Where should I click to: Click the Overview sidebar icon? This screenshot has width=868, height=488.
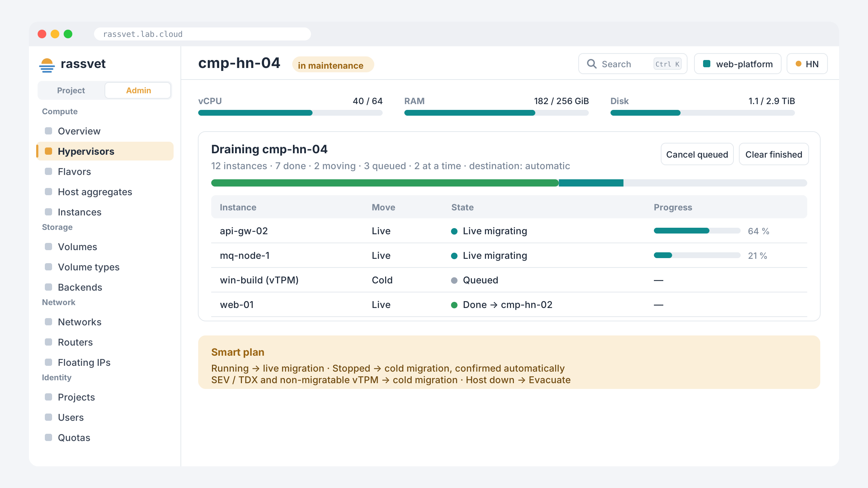[48, 131]
